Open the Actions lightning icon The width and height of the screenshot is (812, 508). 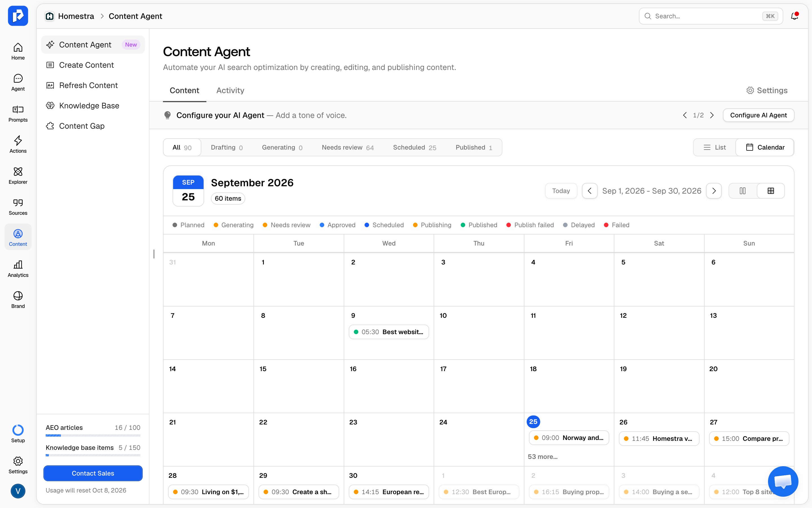[18, 144]
